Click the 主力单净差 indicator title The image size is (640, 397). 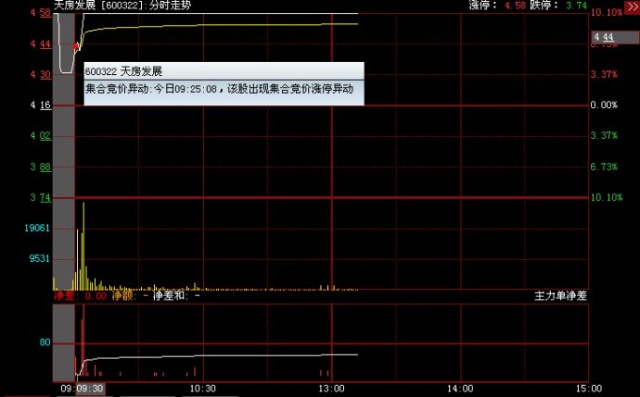click(561, 296)
